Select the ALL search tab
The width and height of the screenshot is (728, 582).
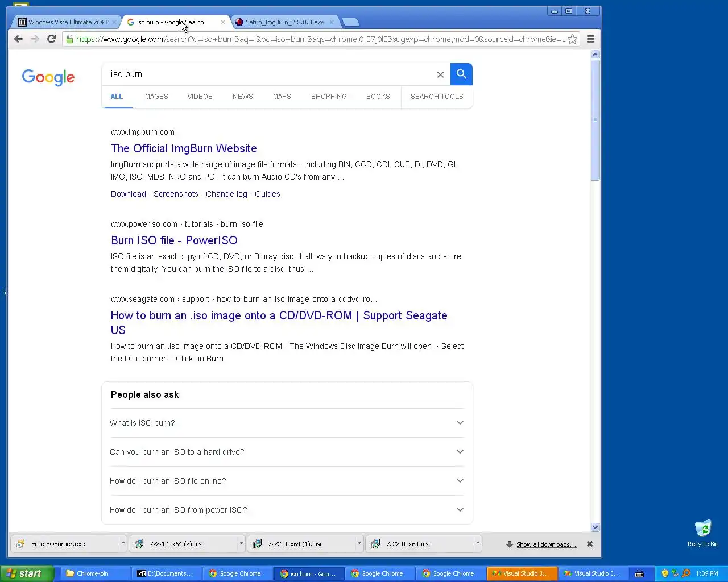(117, 97)
